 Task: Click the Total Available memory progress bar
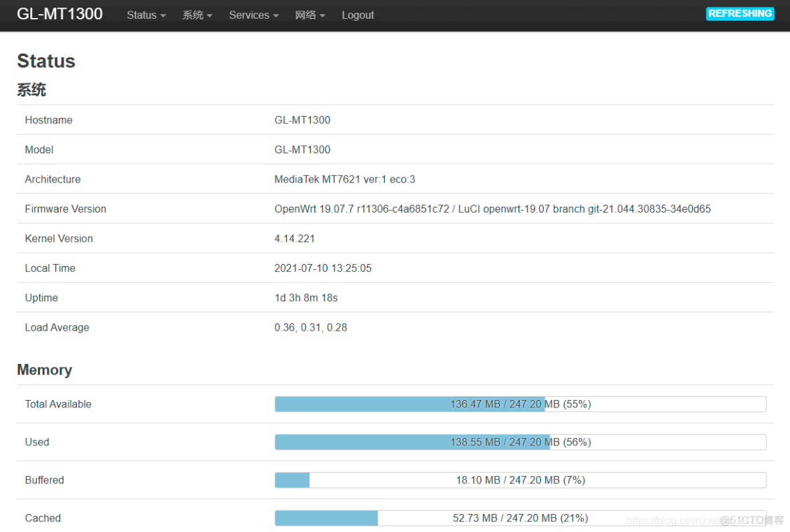click(x=520, y=404)
